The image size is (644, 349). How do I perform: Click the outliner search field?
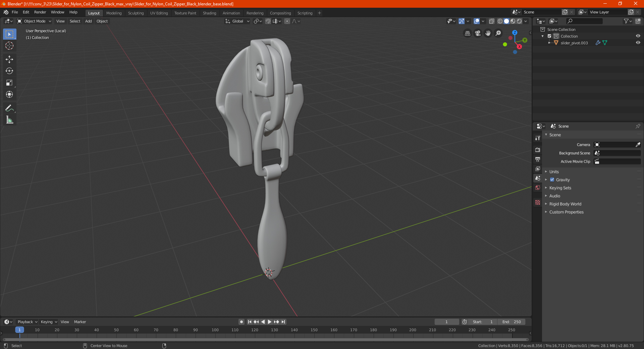(584, 21)
